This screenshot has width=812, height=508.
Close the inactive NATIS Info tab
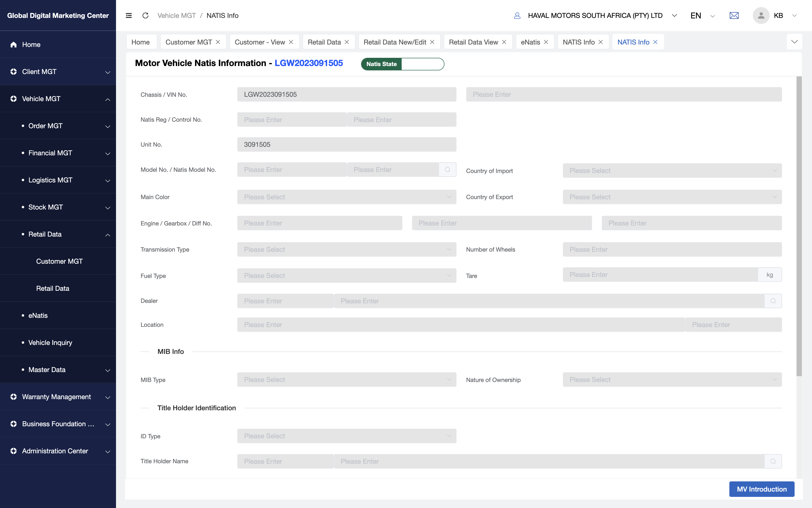(x=601, y=42)
